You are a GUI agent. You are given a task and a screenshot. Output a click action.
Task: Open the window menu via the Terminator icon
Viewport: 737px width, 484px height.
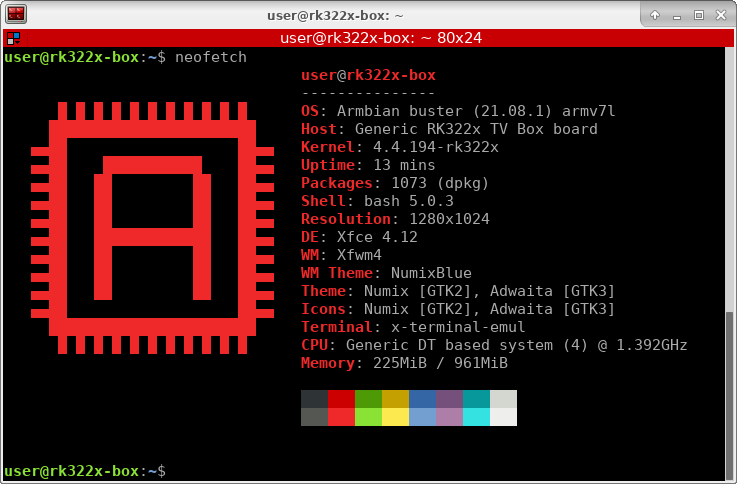pos(16,15)
